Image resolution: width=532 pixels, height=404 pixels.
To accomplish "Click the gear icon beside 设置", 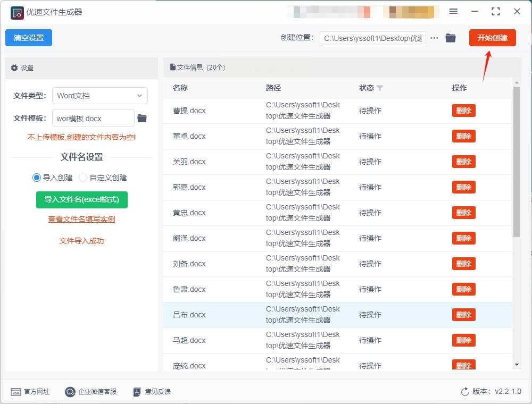I will (14, 68).
